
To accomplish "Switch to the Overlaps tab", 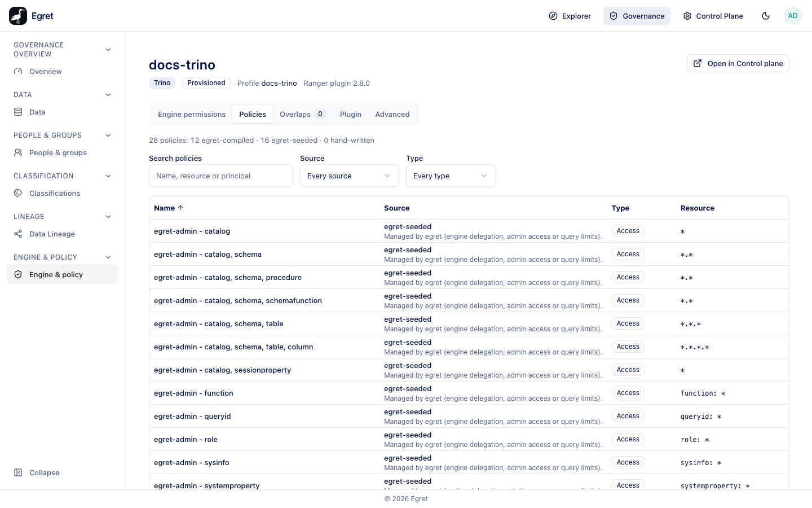I will click(x=302, y=114).
